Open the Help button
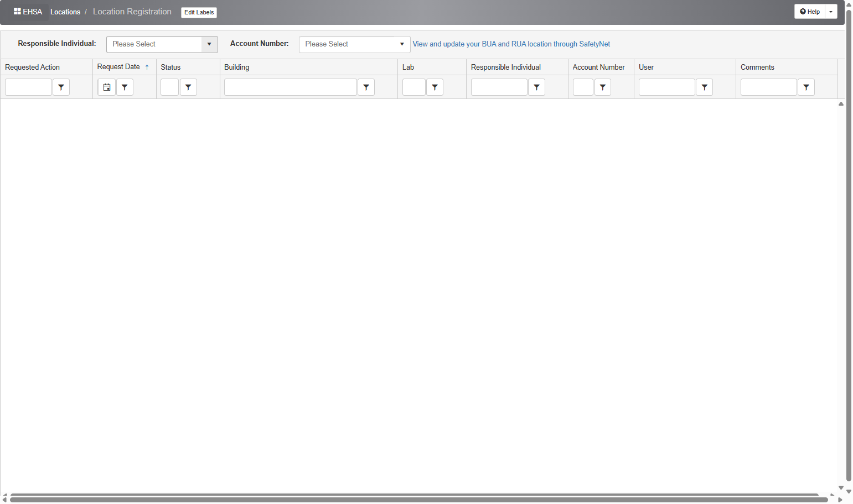This screenshot has width=853, height=504. [x=810, y=12]
